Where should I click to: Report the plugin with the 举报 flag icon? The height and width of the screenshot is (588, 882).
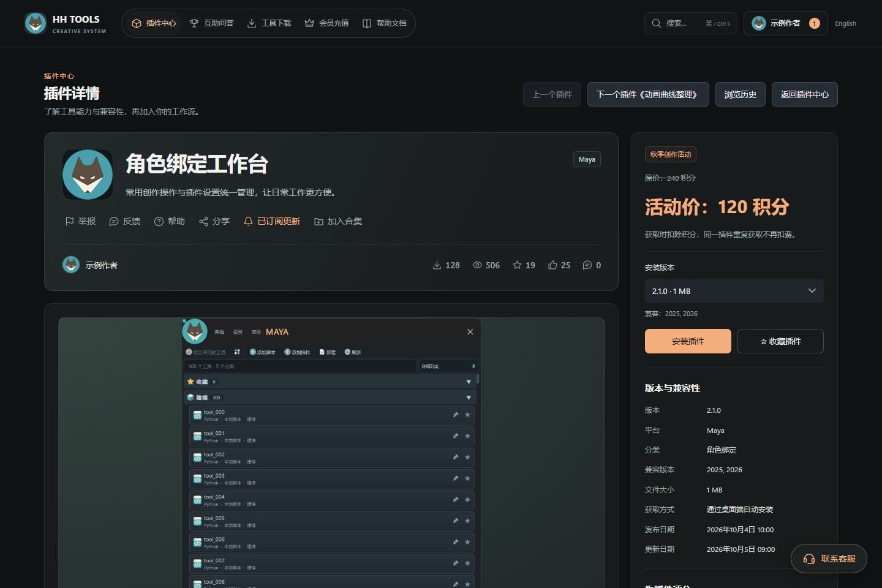pyautogui.click(x=80, y=221)
